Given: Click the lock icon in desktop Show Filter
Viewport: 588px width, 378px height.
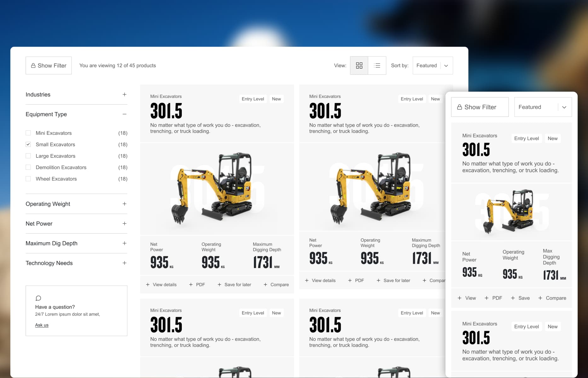Looking at the screenshot, I should click(x=33, y=66).
